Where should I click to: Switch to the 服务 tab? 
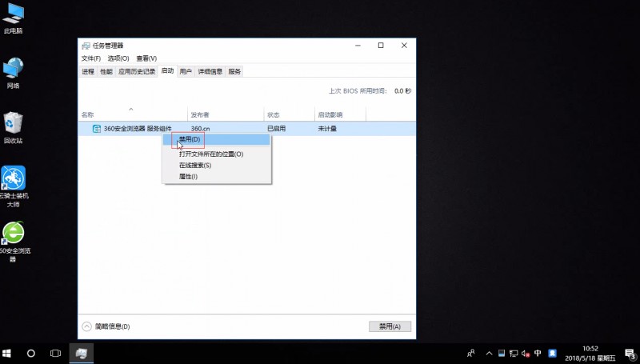(234, 71)
